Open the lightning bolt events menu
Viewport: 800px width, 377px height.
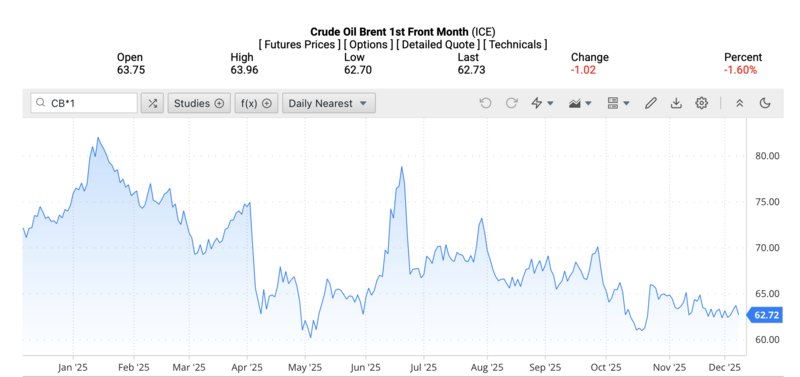click(542, 103)
